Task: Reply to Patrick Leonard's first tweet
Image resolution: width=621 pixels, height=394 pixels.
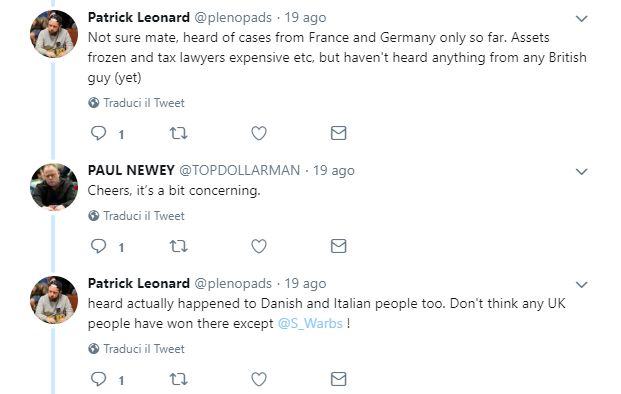Action: click(x=98, y=133)
